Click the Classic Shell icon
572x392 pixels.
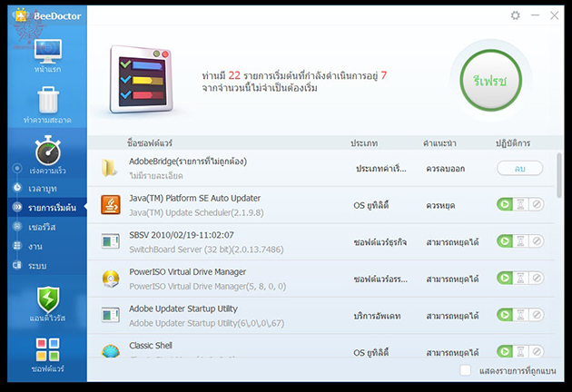[x=111, y=351]
